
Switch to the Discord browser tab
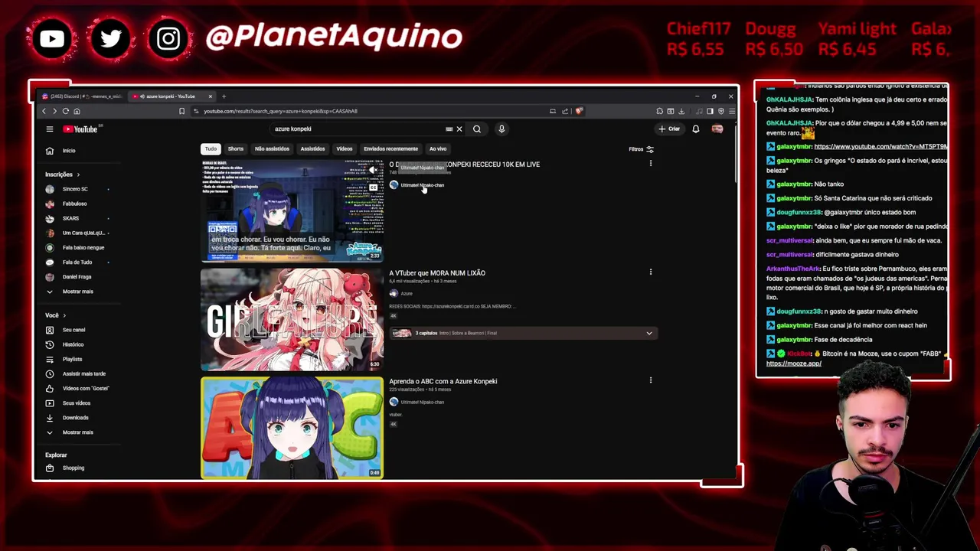point(83,96)
